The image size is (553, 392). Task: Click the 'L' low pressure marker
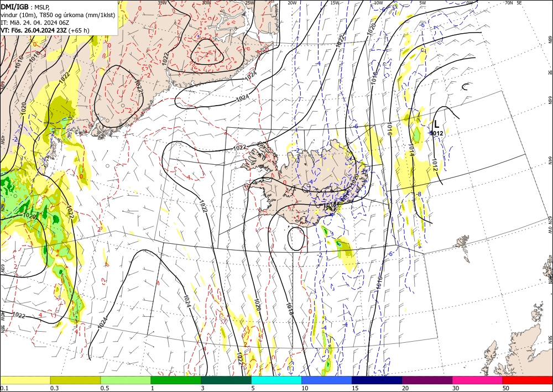437,124
